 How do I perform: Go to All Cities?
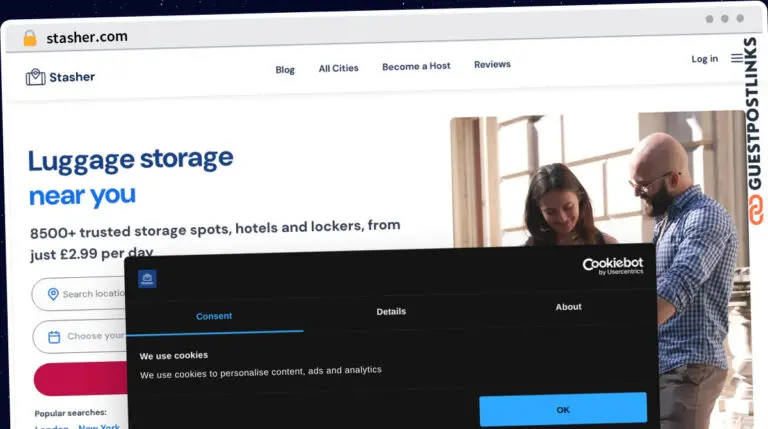pos(338,68)
